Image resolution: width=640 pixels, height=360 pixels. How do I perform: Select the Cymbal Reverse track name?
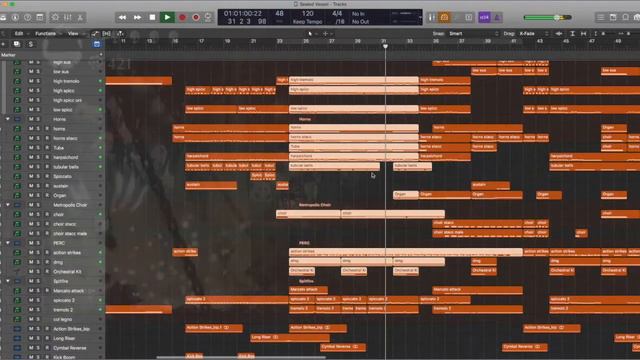click(x=70, y=348)
